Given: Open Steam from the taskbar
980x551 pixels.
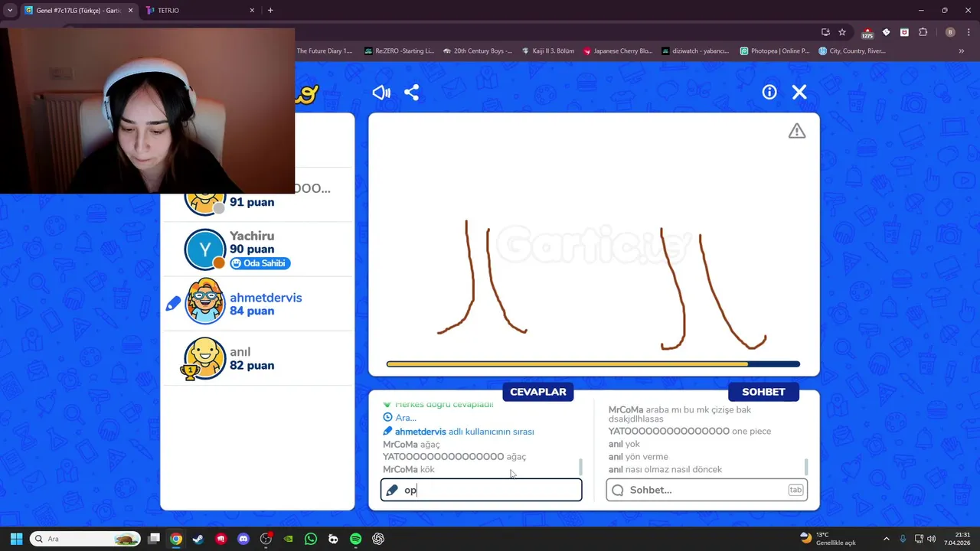Looking at the screenshot, I should [x=198, y=539].
